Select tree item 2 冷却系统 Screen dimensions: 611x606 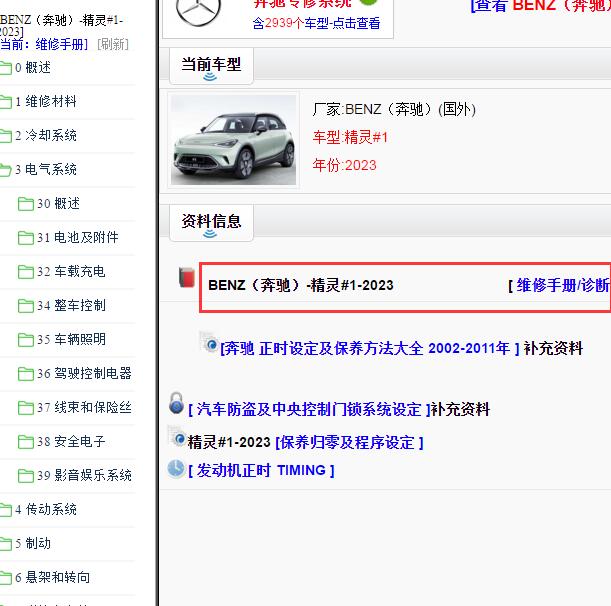point(46,135)
